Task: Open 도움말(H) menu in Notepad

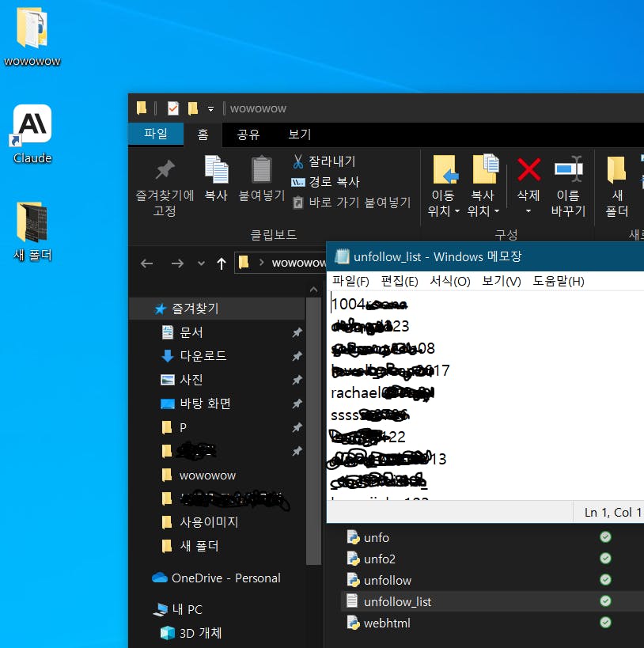Action: (x=559, y=281)
